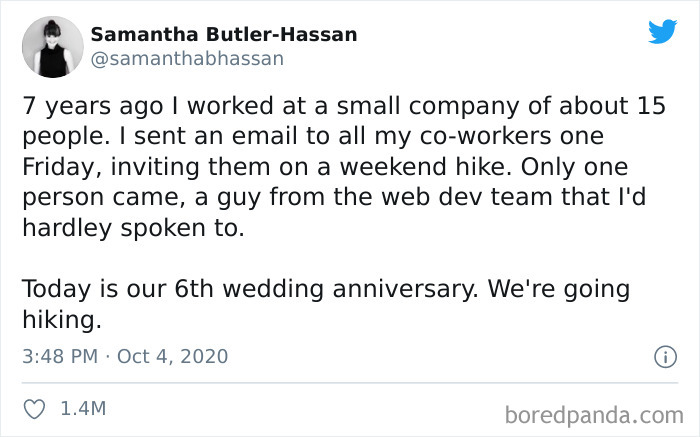The height and width of the screenshot is (437, 700).
Task: Click the word "email" in the tweet
Action: (x=264, y=136)
